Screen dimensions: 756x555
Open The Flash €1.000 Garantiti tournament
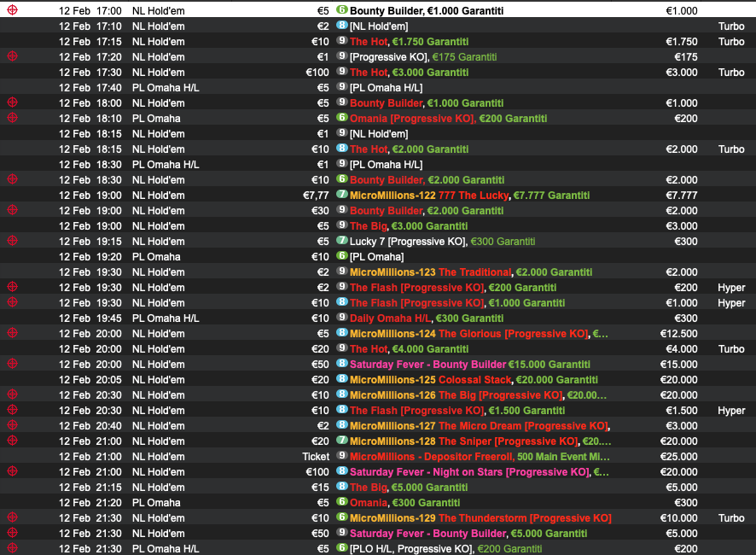[x=457, y=303]
